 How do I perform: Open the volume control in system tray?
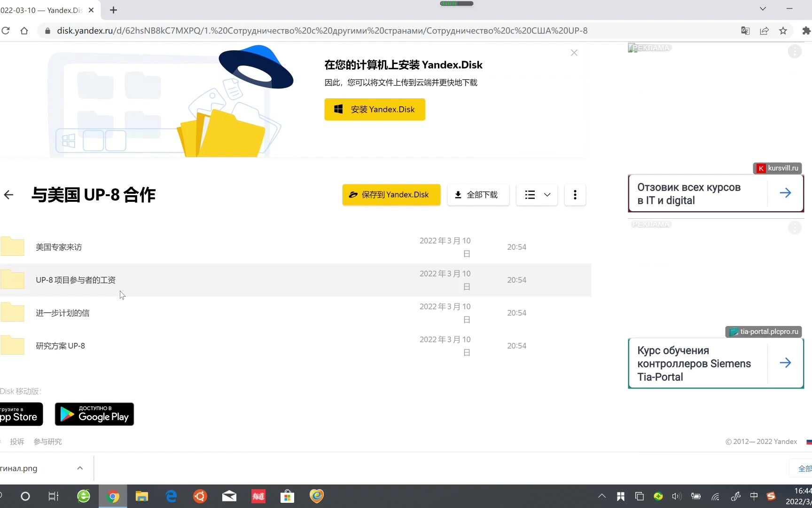(x=677, y=496)
